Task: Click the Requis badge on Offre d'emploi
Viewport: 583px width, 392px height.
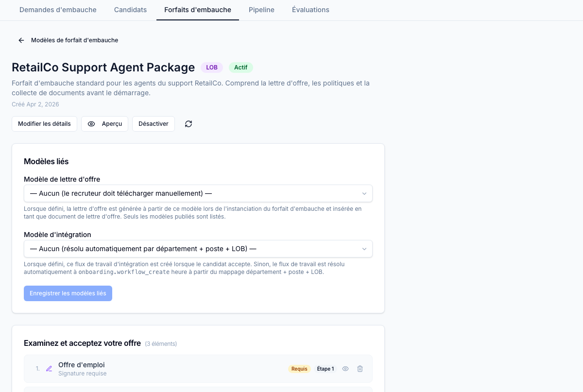Action: [x=299, y=369]
